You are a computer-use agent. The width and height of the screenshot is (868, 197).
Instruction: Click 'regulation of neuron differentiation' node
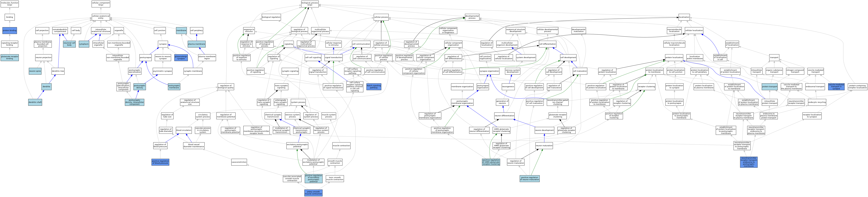(479, 130)
